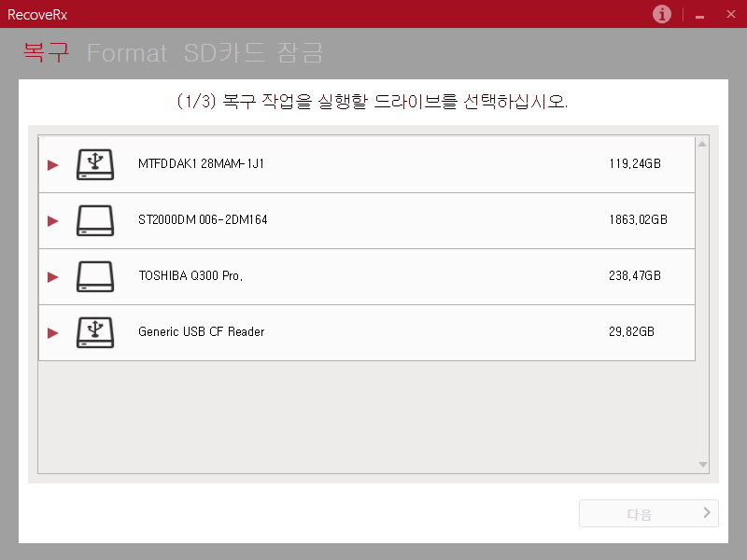Click the TOSHIBA Q300 Pro drive icon
Screen dimensions: 747x560
pyautogui.click(x=95, y=276)
